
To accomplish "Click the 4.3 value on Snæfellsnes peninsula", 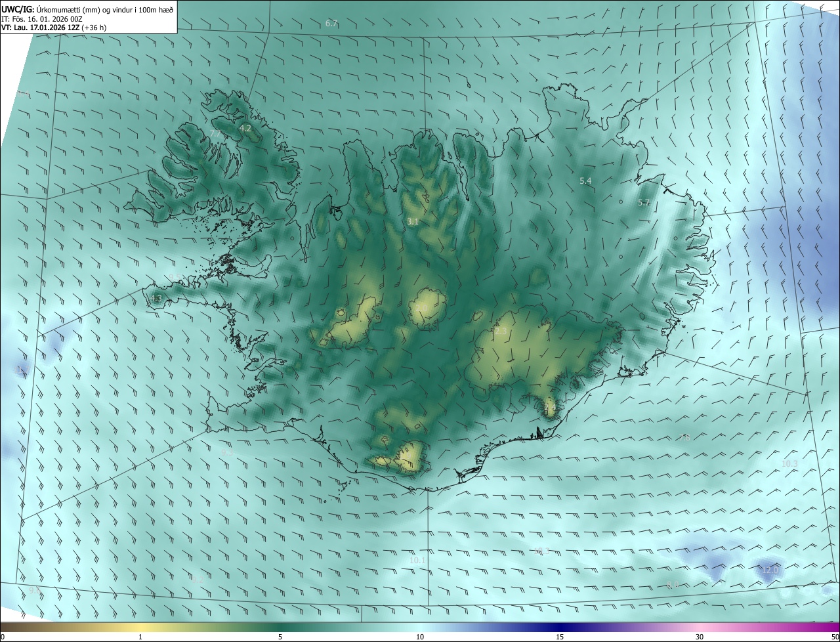I will 156,299.
